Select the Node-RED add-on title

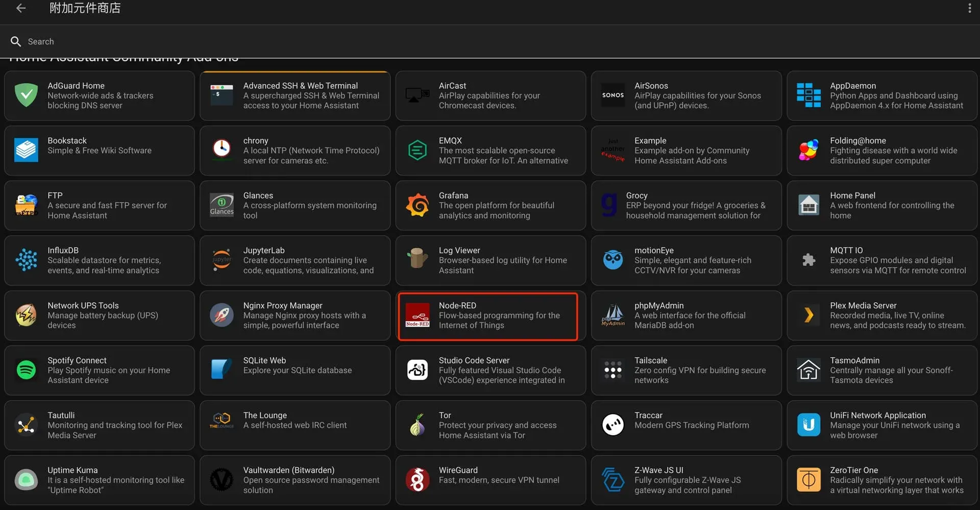457,305
